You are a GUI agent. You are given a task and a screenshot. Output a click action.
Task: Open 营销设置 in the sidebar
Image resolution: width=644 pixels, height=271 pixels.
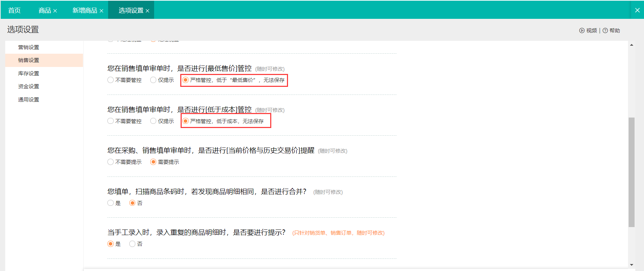[x=29, y=47]
